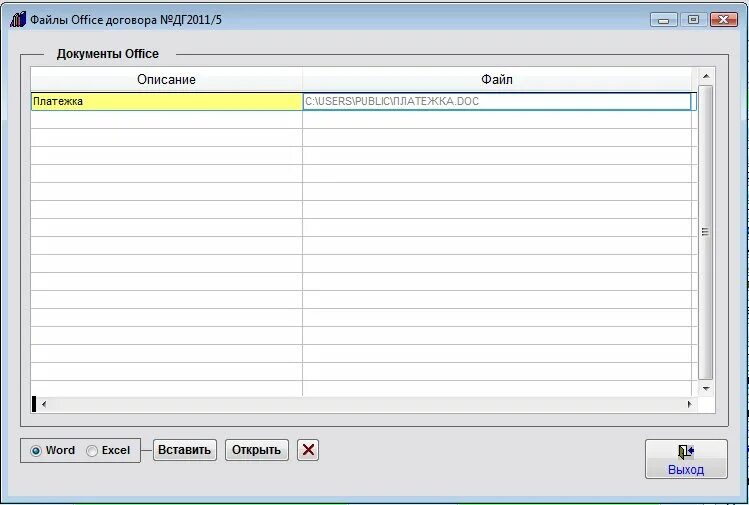
Task: Maximize the Файлы Office window
Action: pyautogui.click(x=693, y=20)
